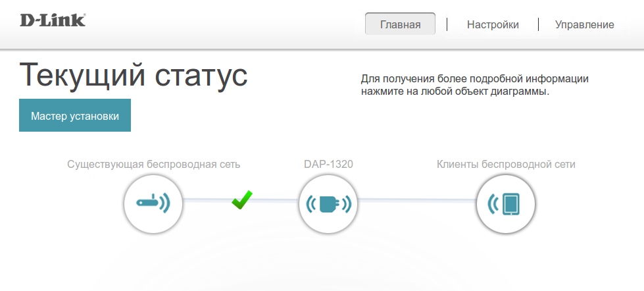644x291 pixels.
Task: Click the Текущий статус heading
Action: [x=134, y=76]
